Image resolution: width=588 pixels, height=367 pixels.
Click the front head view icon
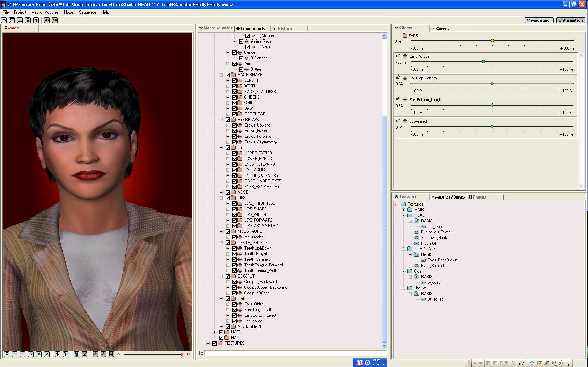(58, 354)
